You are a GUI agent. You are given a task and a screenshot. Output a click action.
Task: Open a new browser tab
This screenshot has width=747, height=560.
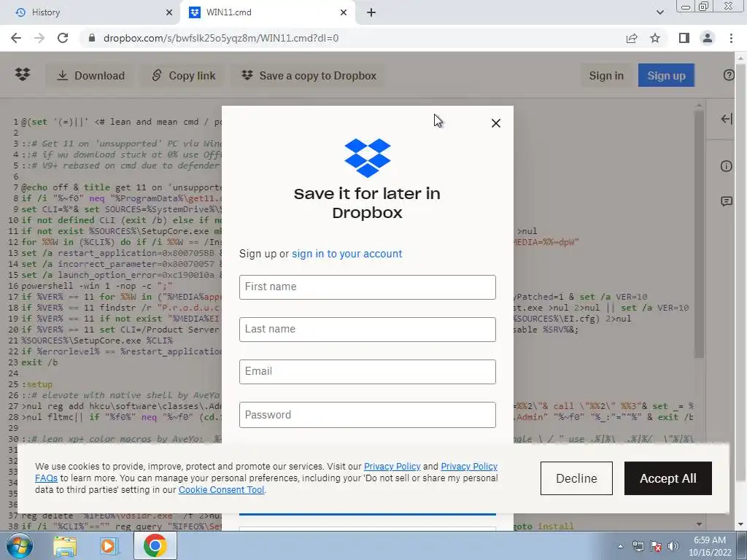point(371,12)
